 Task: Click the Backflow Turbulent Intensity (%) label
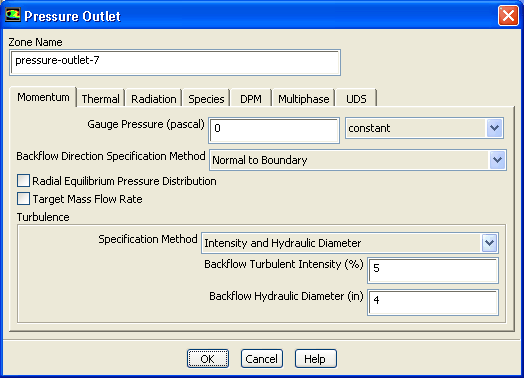point(284,264)
